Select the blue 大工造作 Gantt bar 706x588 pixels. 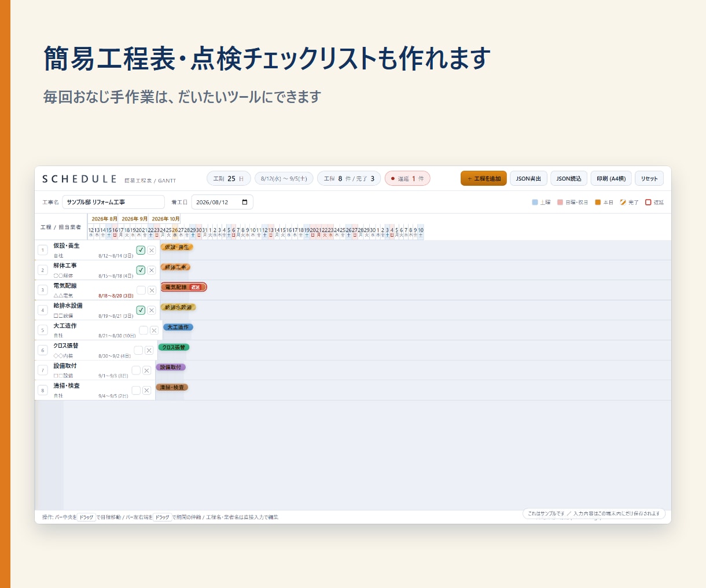178,327
